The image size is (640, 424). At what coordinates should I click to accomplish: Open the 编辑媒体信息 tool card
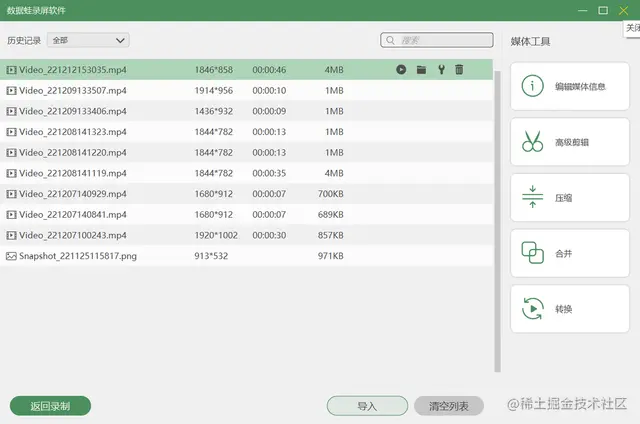pyautogui.click(x=570, y=86)
